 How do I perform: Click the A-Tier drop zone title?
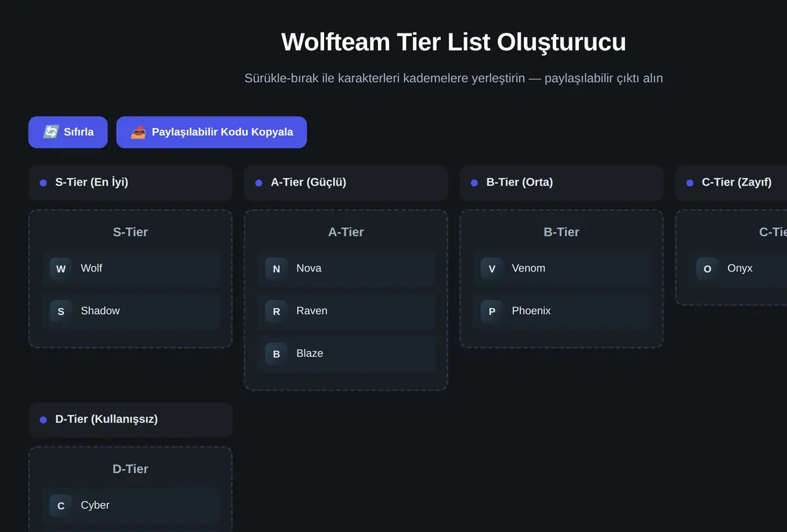point(346,232)
